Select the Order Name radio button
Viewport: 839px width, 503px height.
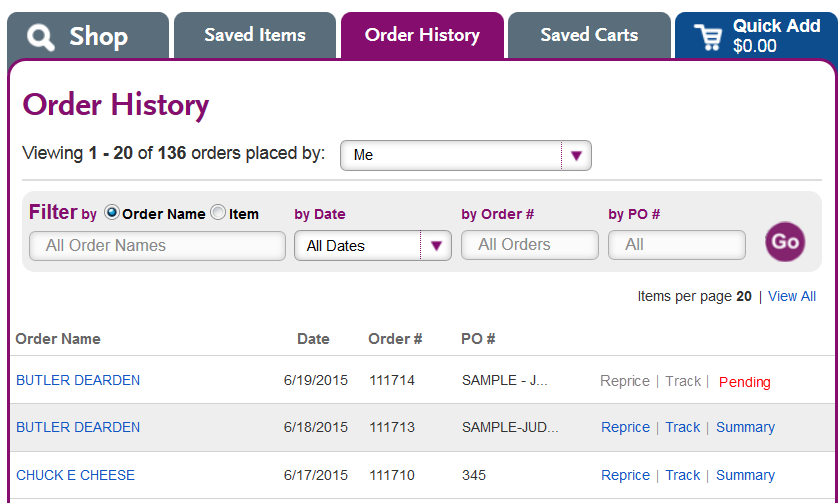(111, 212)
